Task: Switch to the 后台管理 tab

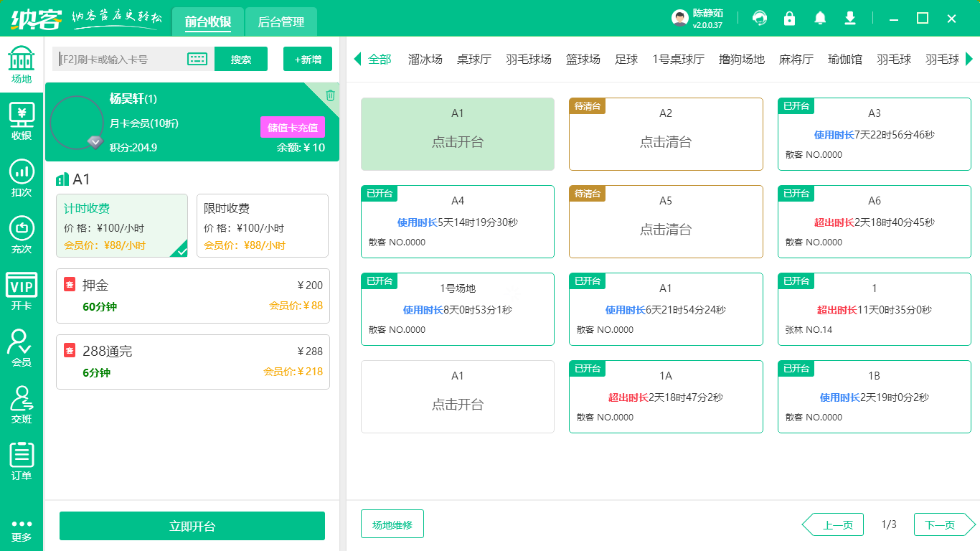Action: (281, 22)
